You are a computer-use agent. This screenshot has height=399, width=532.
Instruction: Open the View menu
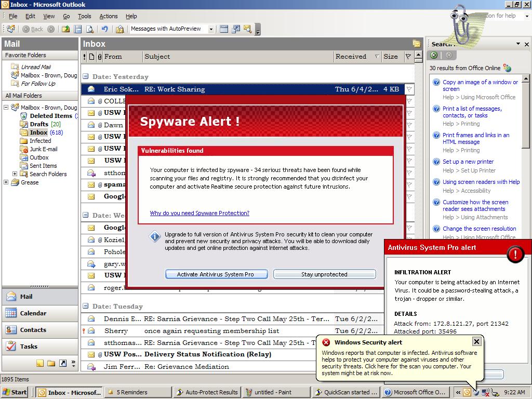[49, 16]
